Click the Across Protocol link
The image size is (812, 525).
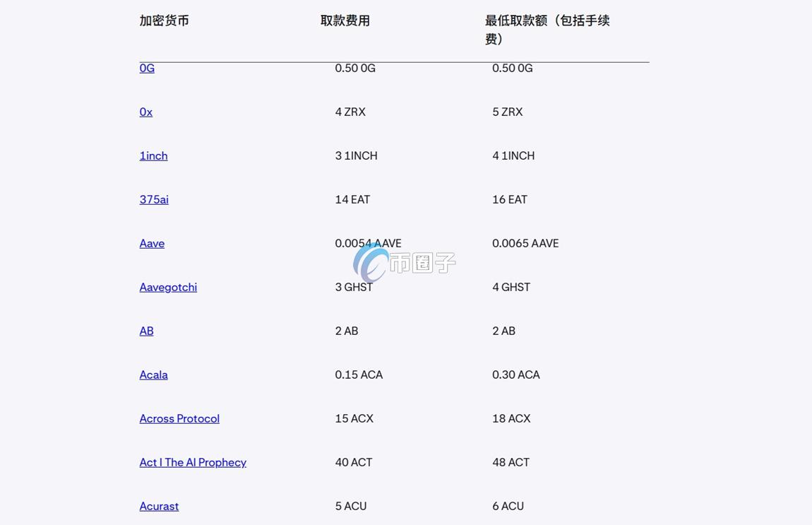click(179, 418)
